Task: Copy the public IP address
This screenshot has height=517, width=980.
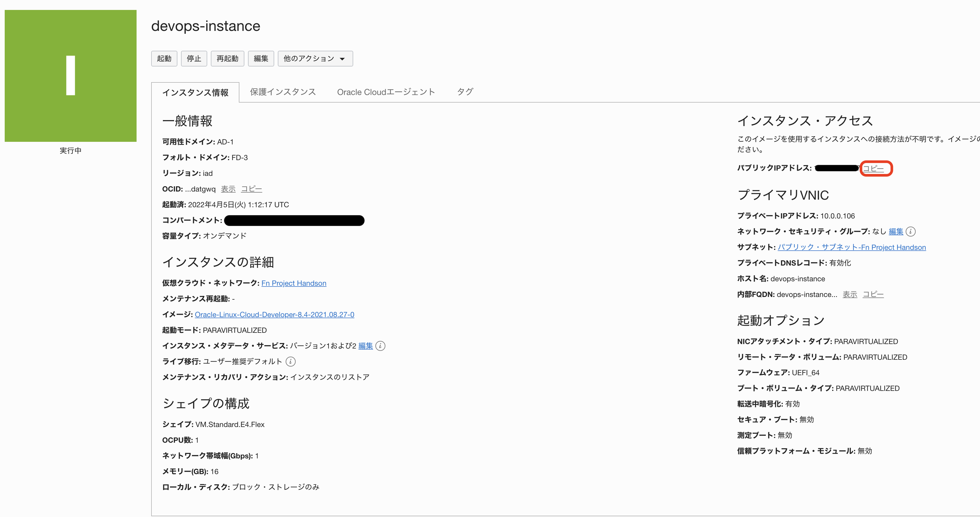Action: point(873,168)
